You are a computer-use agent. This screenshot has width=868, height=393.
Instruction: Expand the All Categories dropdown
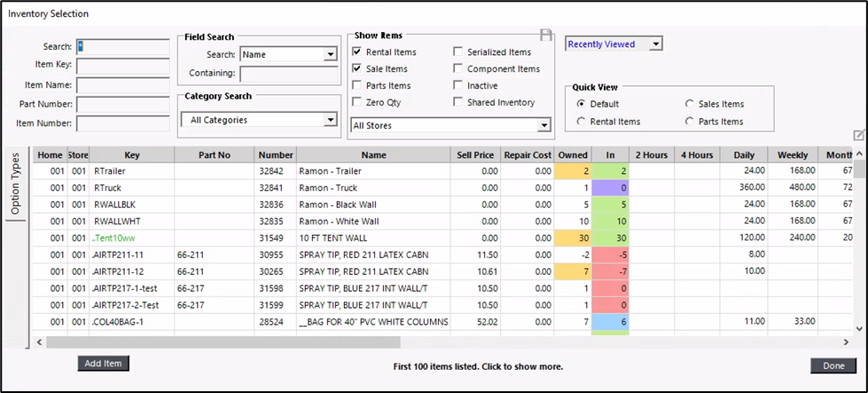click(x=330, y=120)
